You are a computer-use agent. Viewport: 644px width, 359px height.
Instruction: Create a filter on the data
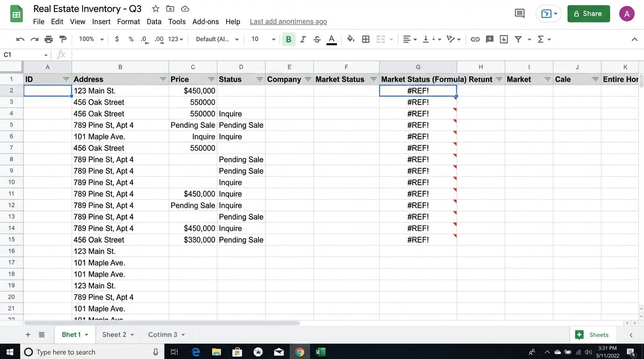tap(518, 39)
